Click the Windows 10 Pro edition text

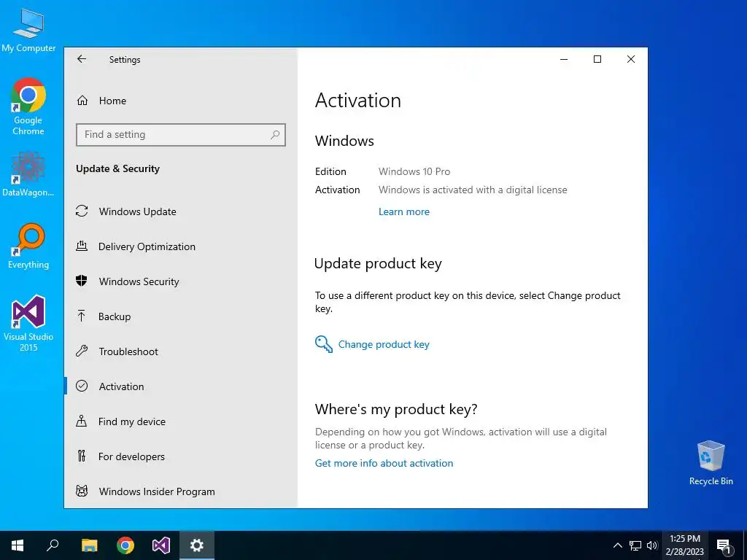tap(414, 171)
